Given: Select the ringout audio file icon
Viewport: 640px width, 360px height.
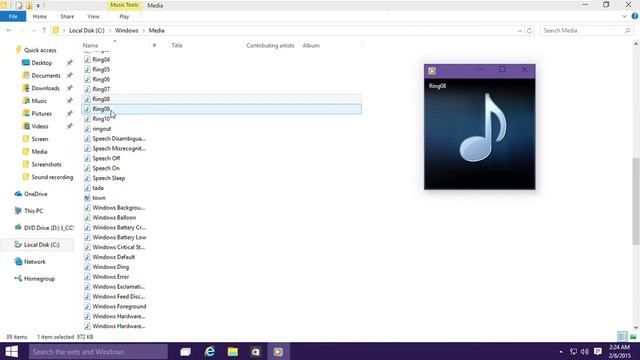Looking at the screenshot, I should (x=87, y=129).
